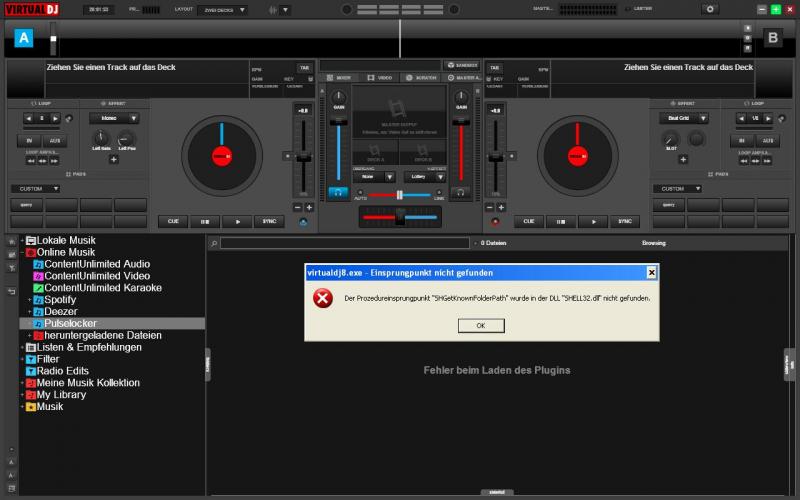Add effect slot plus on right deck
Screen dimensions: 800x500
coord(683,160)
